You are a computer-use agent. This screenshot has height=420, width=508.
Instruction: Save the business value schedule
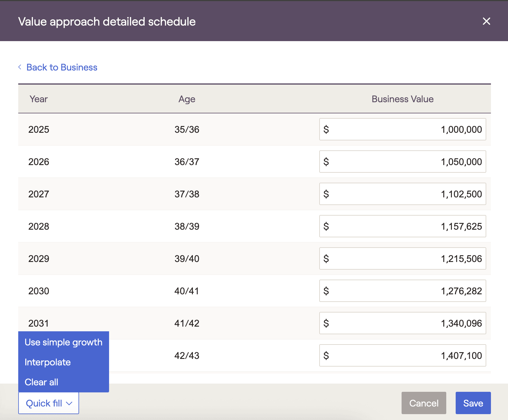[x=473, y=403]
